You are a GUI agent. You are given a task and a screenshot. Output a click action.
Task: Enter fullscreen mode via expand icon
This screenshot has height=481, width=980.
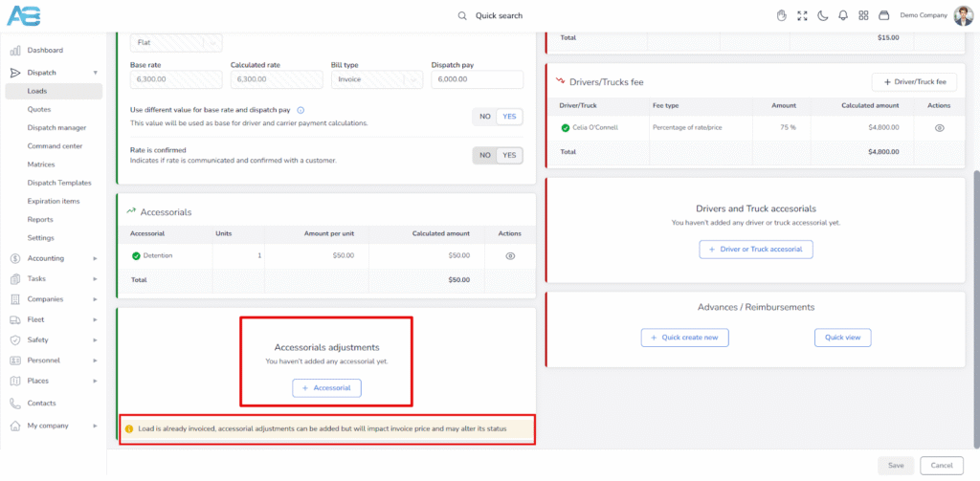pos(802,15)
